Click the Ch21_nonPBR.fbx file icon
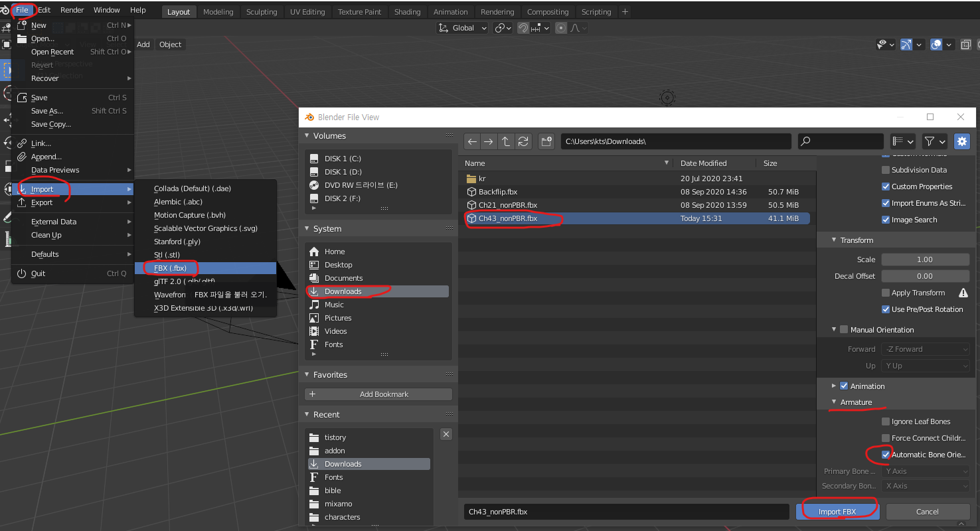This screenshot has height=531, width=980. (x=471, y=205)
